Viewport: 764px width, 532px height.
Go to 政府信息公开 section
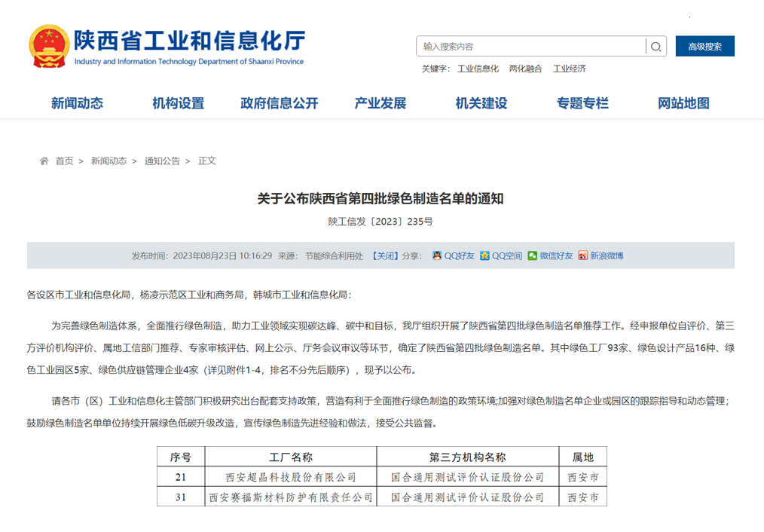pyautogui.click(x=280, y=104)
